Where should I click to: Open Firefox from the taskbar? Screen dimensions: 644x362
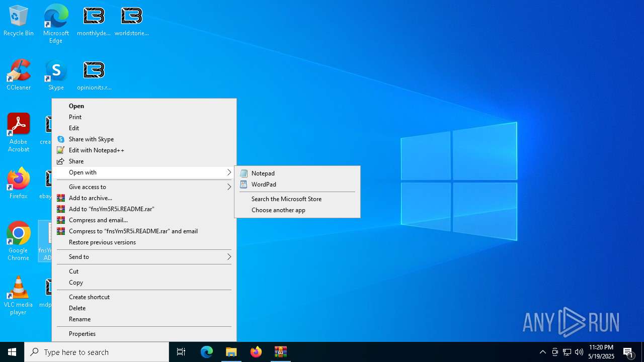(256, 352)
